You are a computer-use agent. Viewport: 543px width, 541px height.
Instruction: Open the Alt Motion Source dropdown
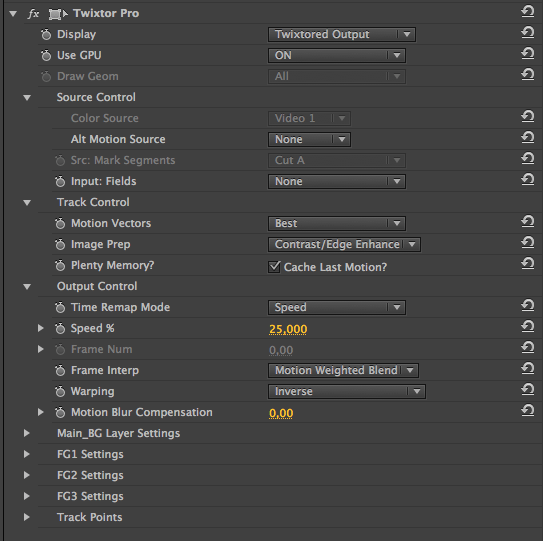coord(309,139)
